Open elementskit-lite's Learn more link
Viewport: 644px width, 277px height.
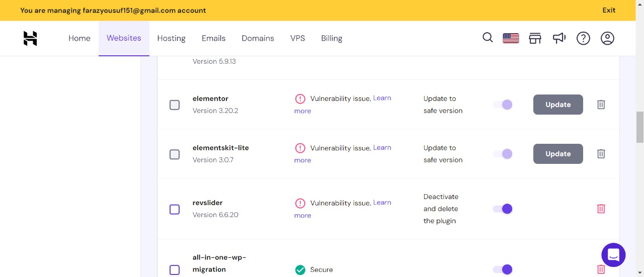coord(382,147)
